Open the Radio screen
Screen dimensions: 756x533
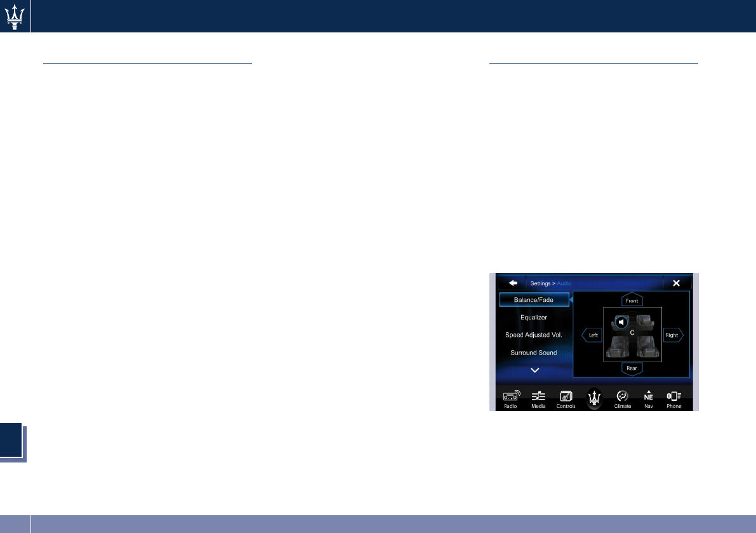point(511,400)
